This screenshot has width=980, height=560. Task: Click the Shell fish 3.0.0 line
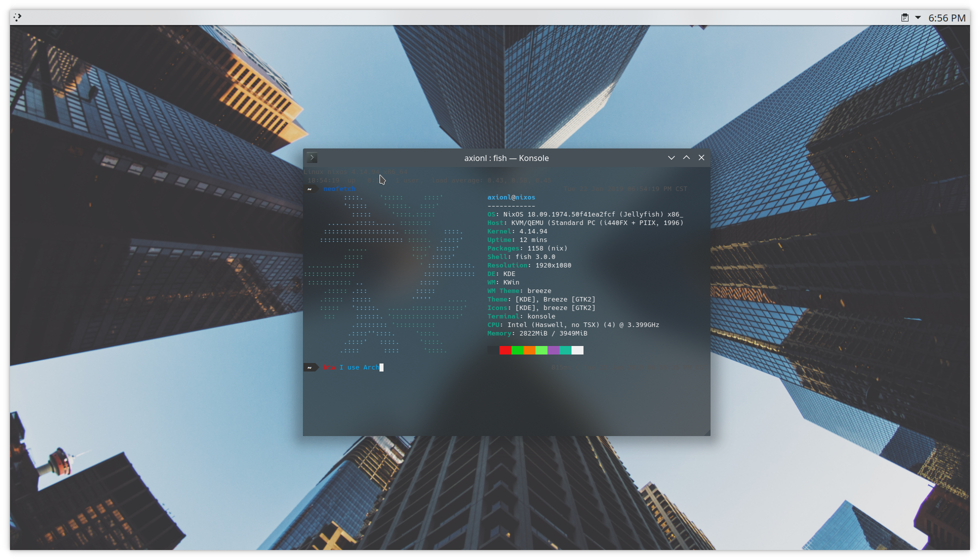pos(521,257)
